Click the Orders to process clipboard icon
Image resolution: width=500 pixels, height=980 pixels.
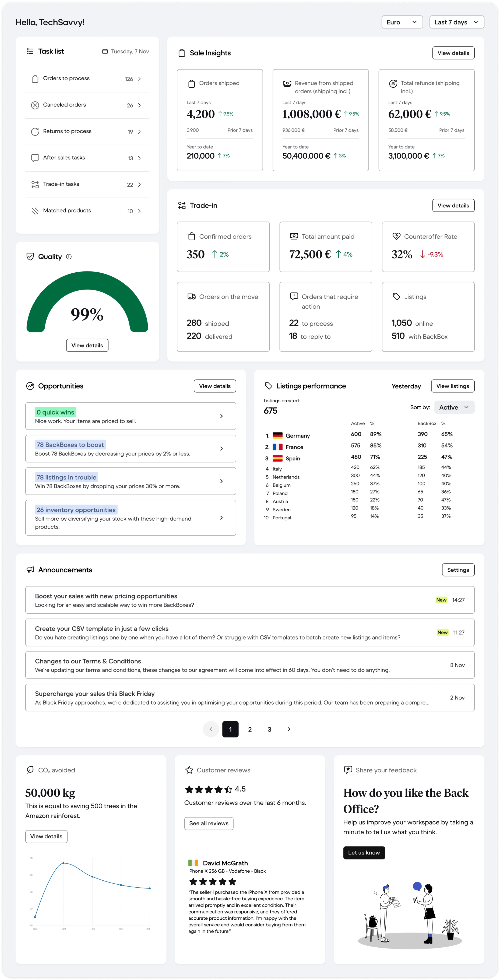(x=35, y=79)
